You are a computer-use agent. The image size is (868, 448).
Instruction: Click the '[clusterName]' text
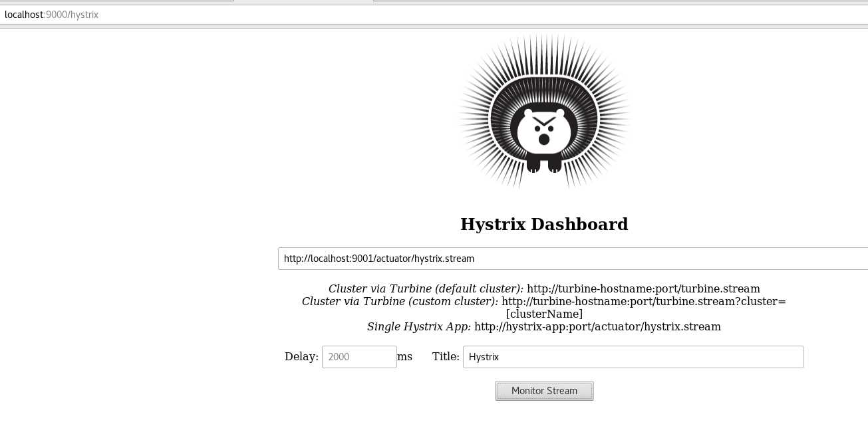(x=544, y=314)
